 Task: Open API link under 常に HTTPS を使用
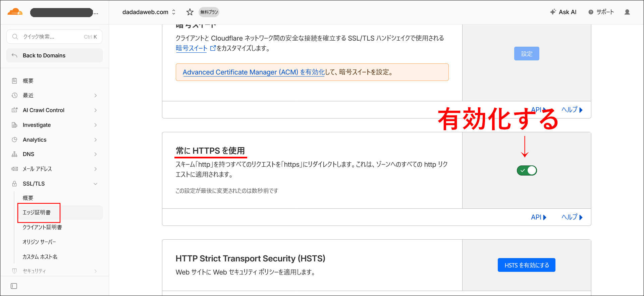539,217
